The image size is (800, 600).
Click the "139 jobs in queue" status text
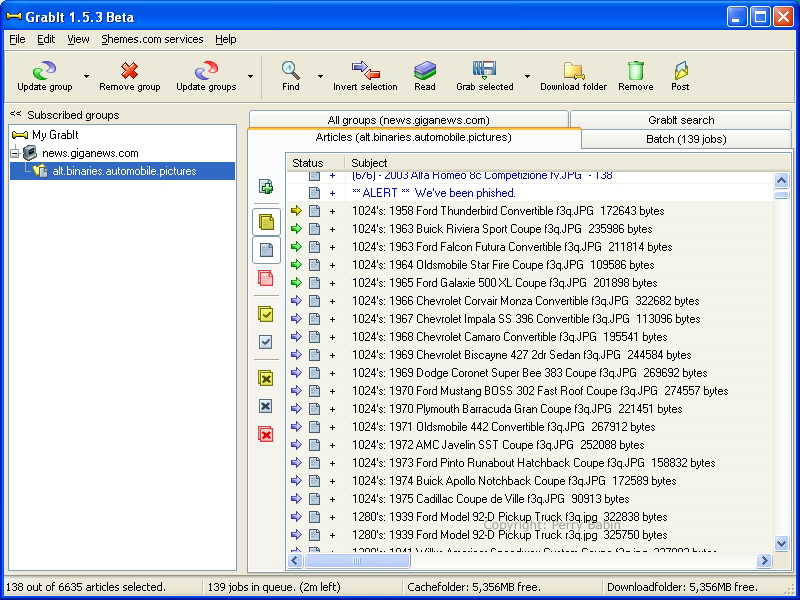click(x=273, y=587)
